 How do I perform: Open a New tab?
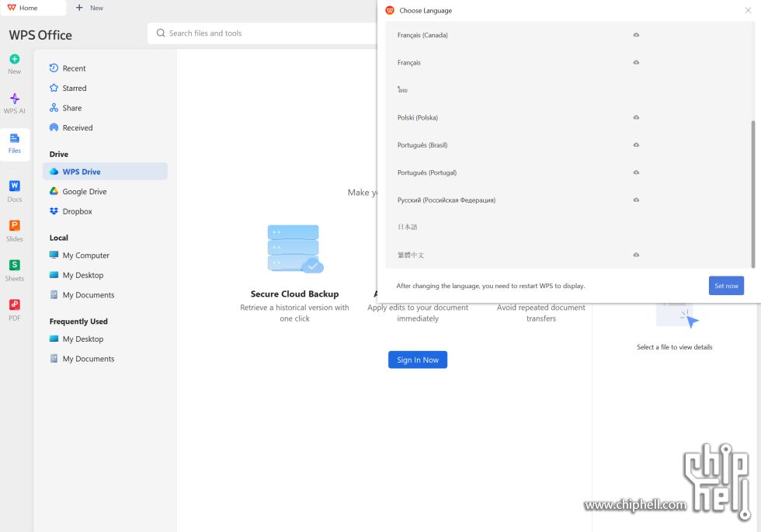point(90,9)
